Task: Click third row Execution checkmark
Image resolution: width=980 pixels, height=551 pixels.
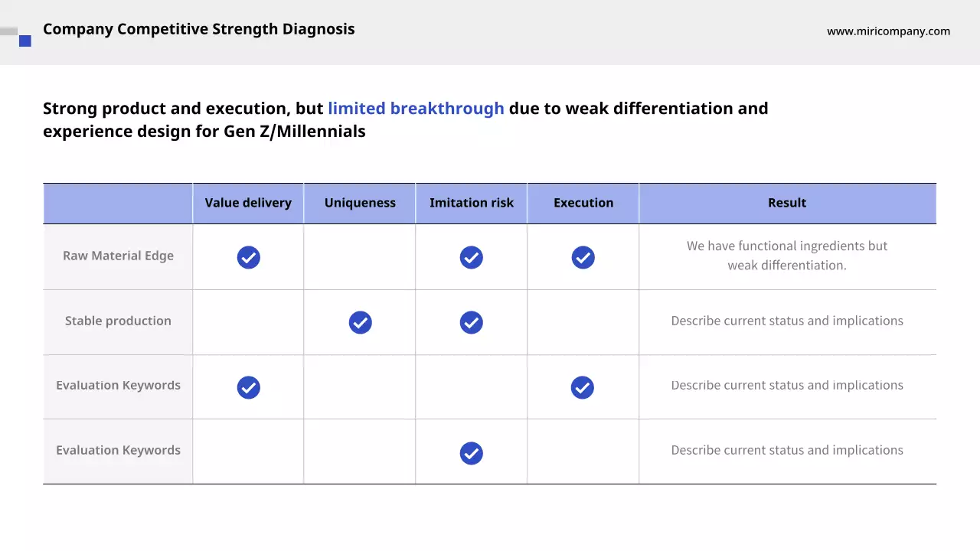Action: (583, 387)
